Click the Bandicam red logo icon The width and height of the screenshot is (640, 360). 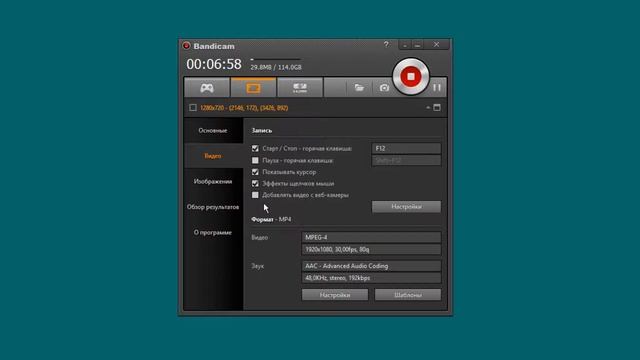pos(187,46)
